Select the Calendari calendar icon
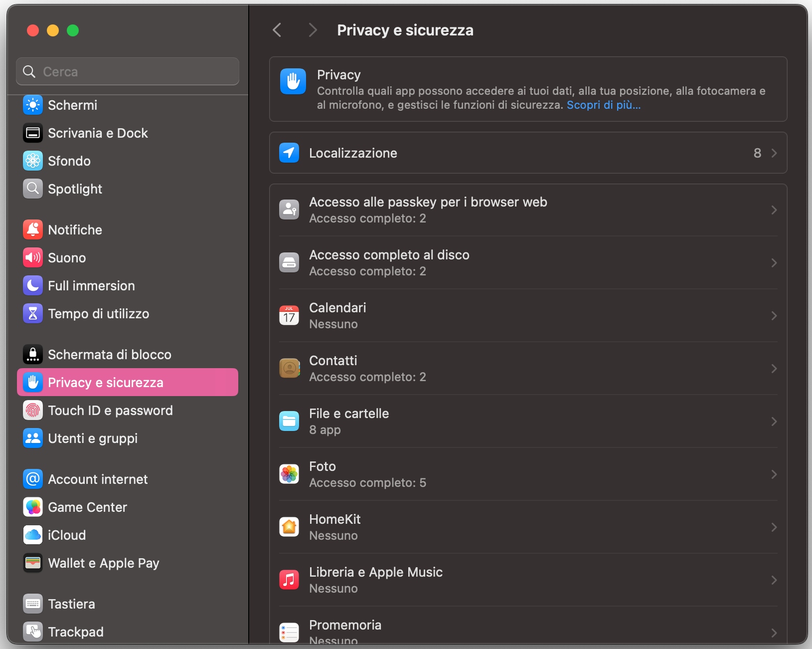 [289, 315]
